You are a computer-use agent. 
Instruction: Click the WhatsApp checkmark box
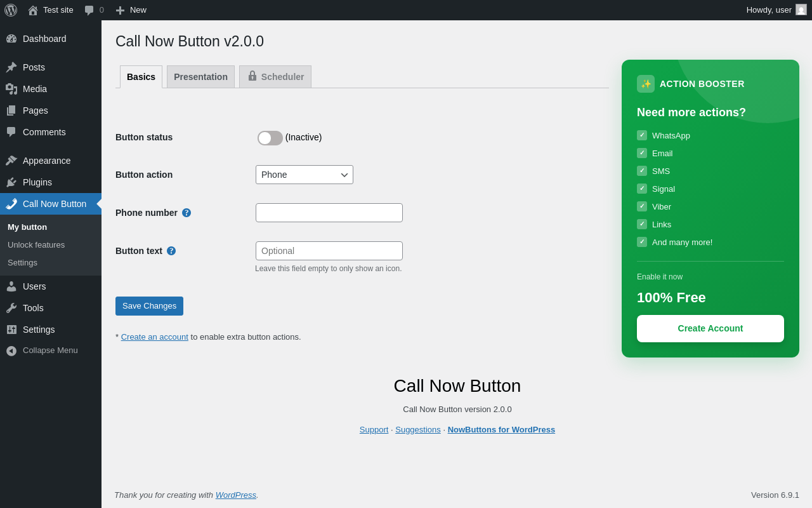642,135
